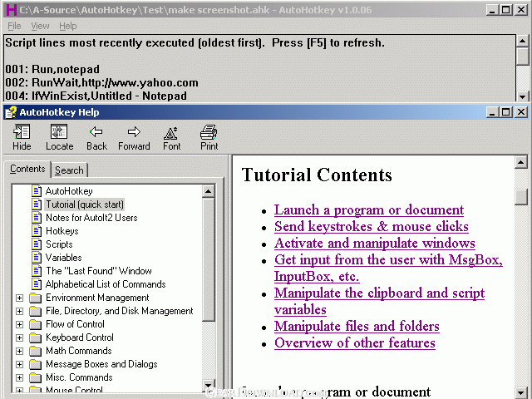The height and width of the screenshot is (399, 532).
Task: Expand File, Directory, and Disk Management node
Action: tap(20, 311)
